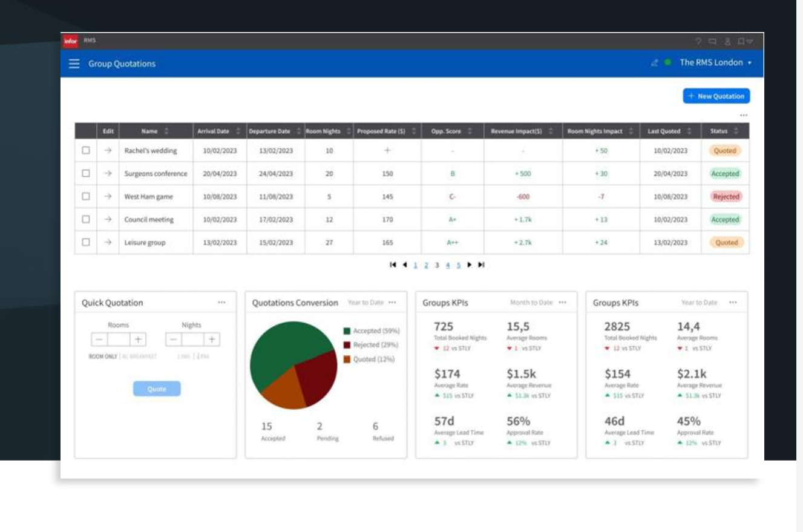
Task: Select checkbox for West Ham game row
Action: click(86, 197)
